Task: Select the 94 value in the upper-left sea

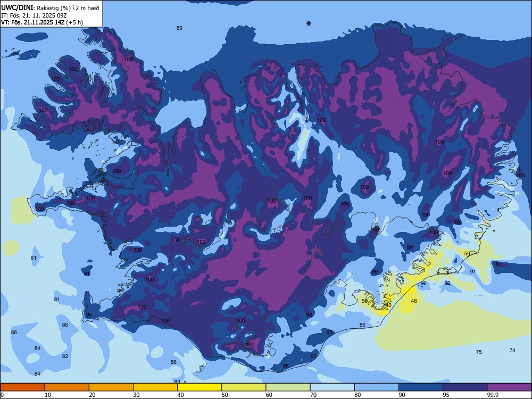Action: 16,54
